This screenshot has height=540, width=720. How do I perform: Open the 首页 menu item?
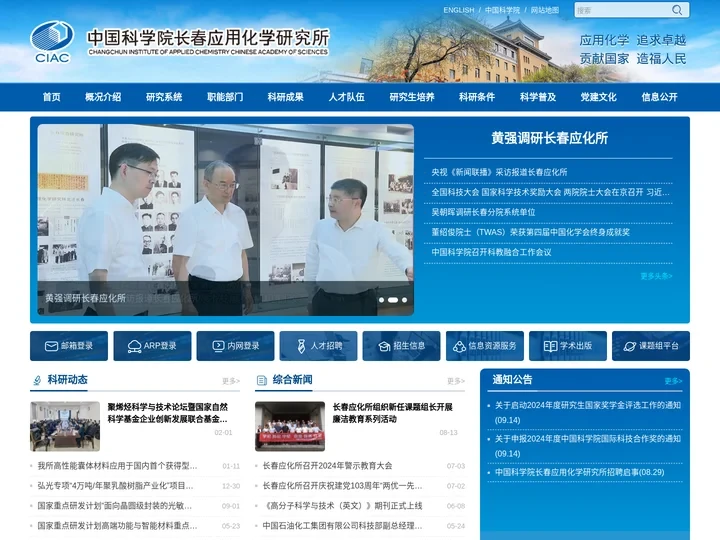tap(51, 97)
